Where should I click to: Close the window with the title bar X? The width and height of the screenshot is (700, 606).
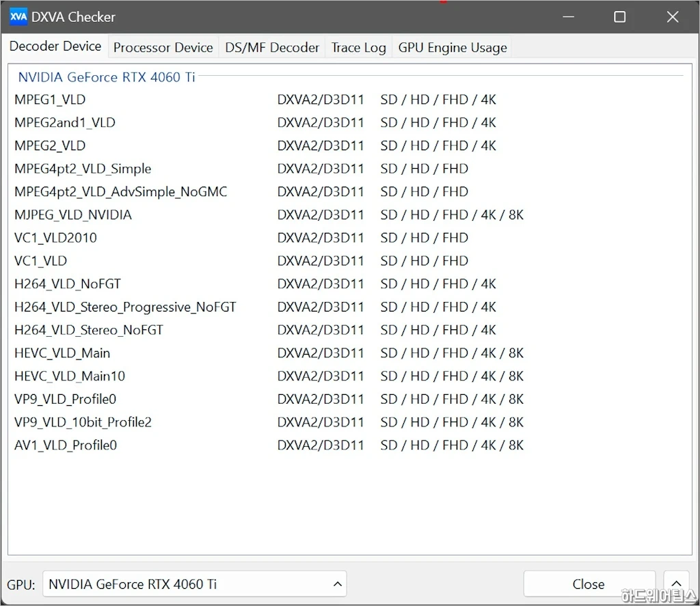[x=673, y=17]
